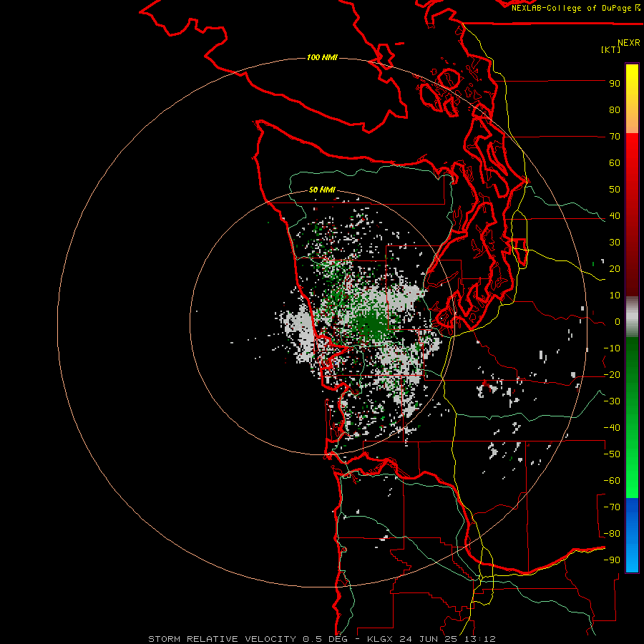Click the 50 NMI range ring label
Screen dimensions: 644x644
pyautogui.click(x=322, y=190)
